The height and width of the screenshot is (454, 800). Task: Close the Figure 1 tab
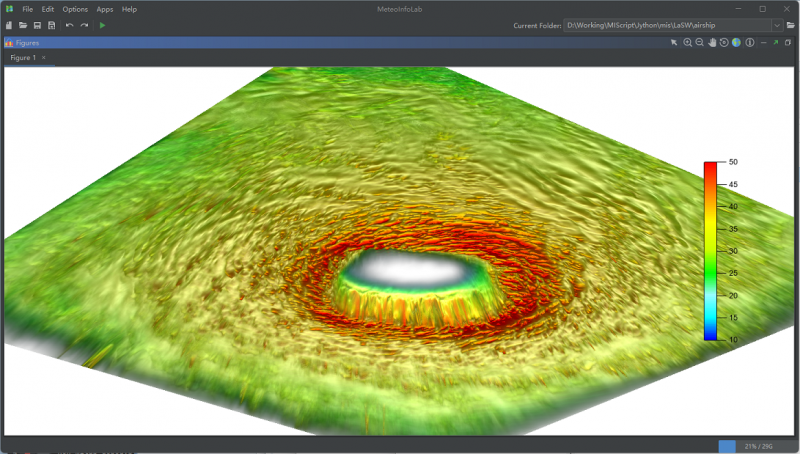pyautogui.click(x=43, y=58)
